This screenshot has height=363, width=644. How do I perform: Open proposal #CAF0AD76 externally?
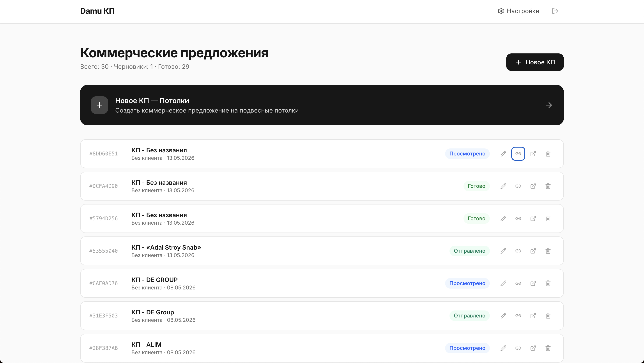533,283
